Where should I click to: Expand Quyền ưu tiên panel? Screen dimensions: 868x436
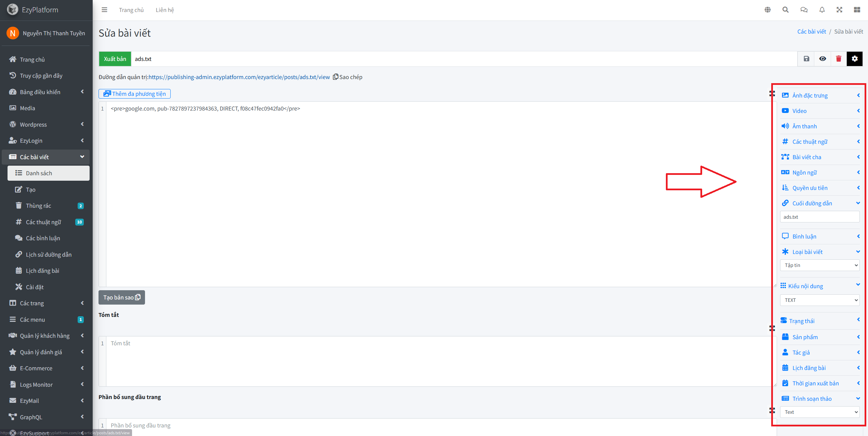click(820, 188)
